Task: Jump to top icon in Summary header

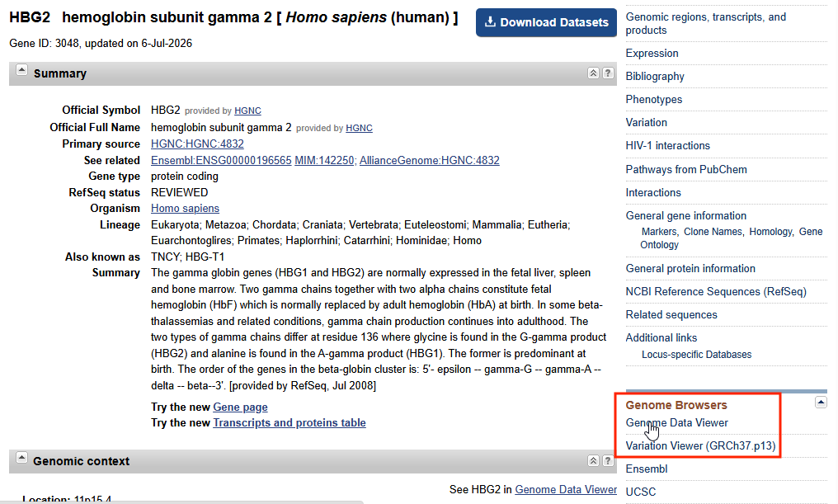Action: tap(593, 73)
